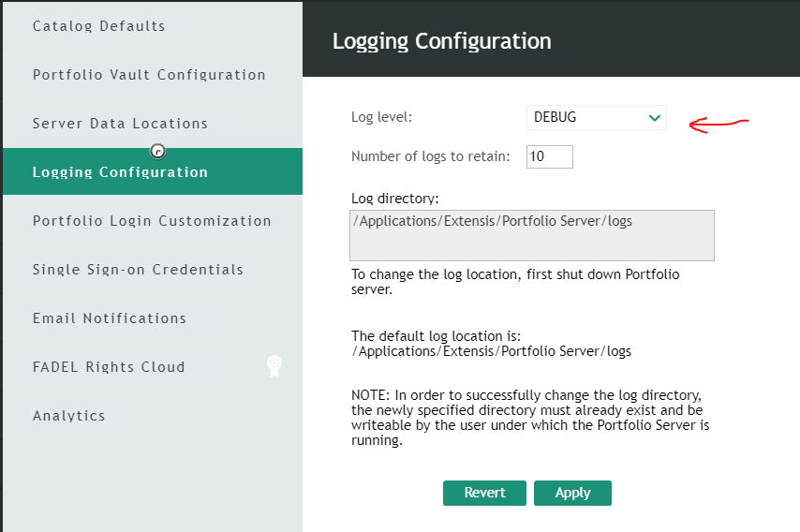The height and width of the screenshot is (532, 800).
Task: Click the Logging Configuration page heading
Action: 441,41
